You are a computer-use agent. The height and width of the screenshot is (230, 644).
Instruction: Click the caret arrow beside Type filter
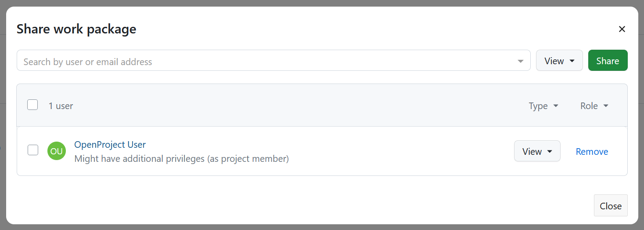point(556,106)
